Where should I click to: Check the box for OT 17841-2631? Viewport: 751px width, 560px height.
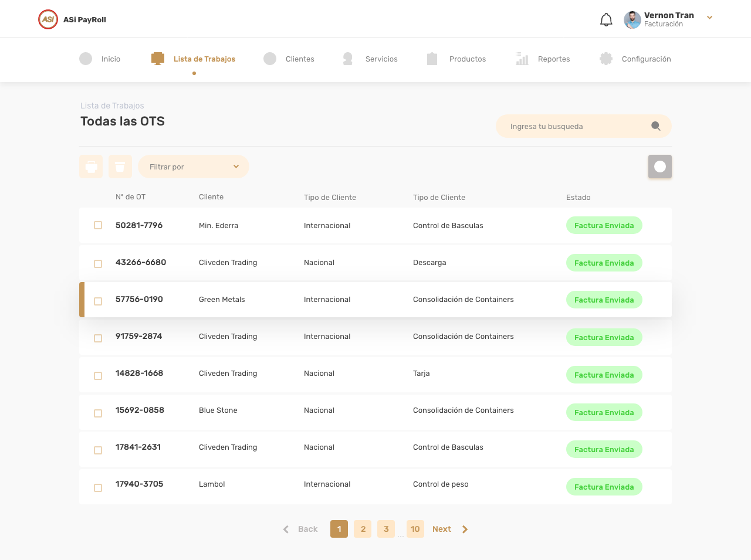point(98,450)
